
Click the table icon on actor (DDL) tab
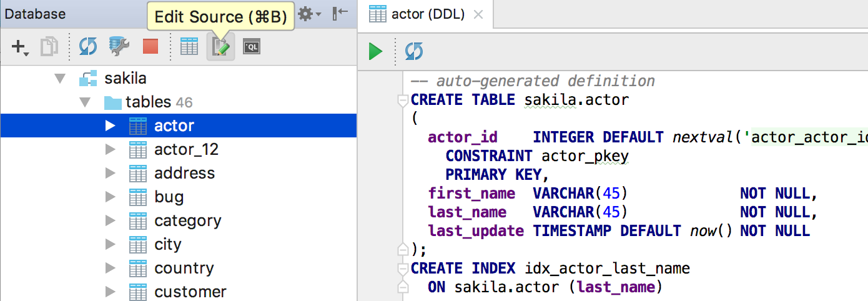click(378, 14)
